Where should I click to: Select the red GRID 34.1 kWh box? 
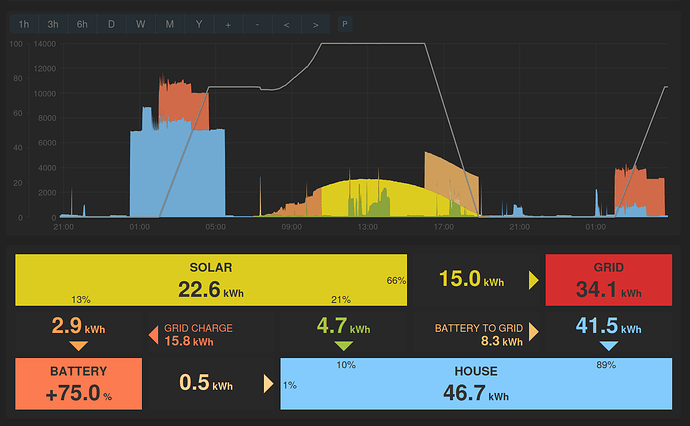tap(609, 280)
